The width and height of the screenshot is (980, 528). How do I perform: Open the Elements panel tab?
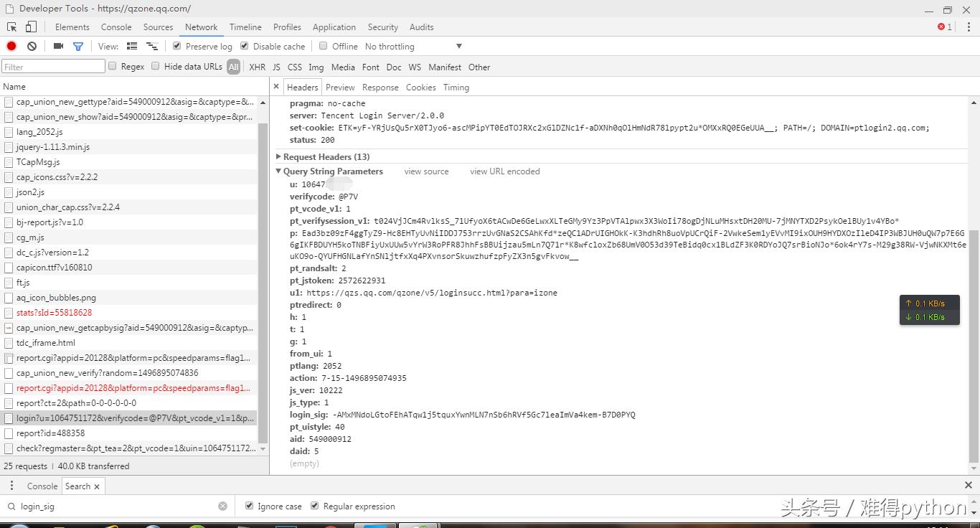coord(72,27)
